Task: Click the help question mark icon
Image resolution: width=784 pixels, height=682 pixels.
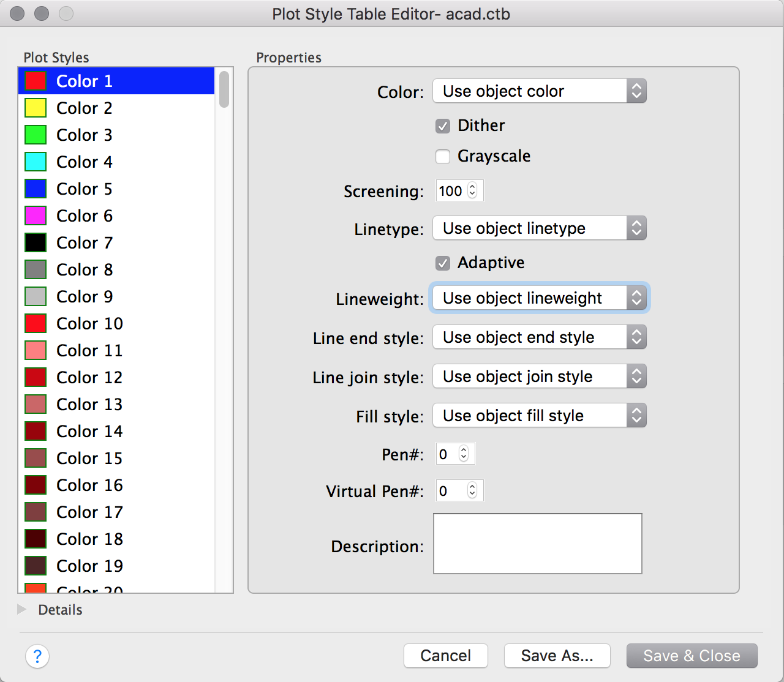Action: (37, 656)
